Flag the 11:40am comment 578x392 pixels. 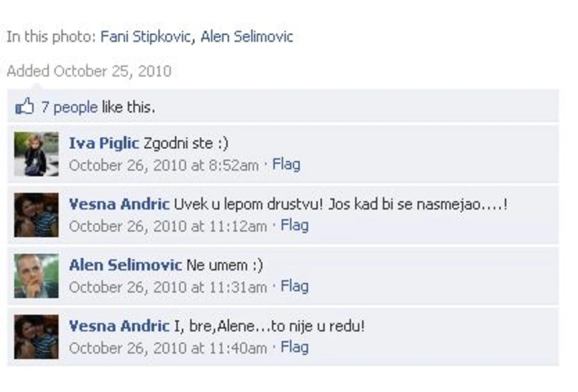[x=294, y=347]
